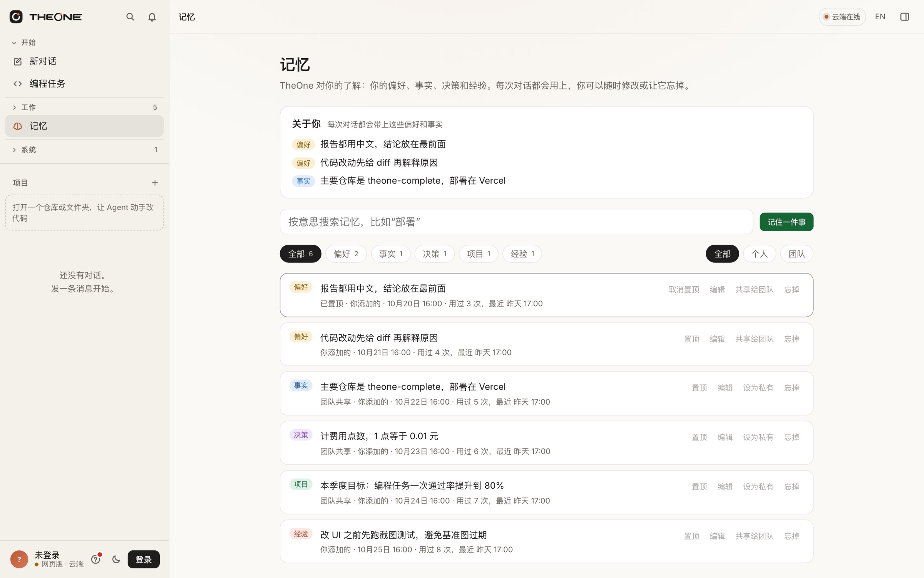Click the new conversation pencil icon
The image size is (924, 578).
pyautogui.click(x=18, y=62)
